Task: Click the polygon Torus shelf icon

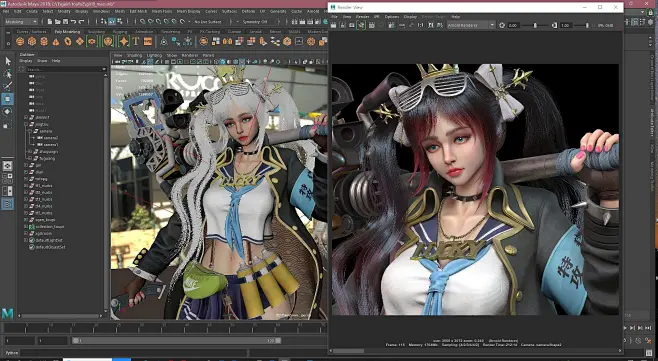Action: 68,42
